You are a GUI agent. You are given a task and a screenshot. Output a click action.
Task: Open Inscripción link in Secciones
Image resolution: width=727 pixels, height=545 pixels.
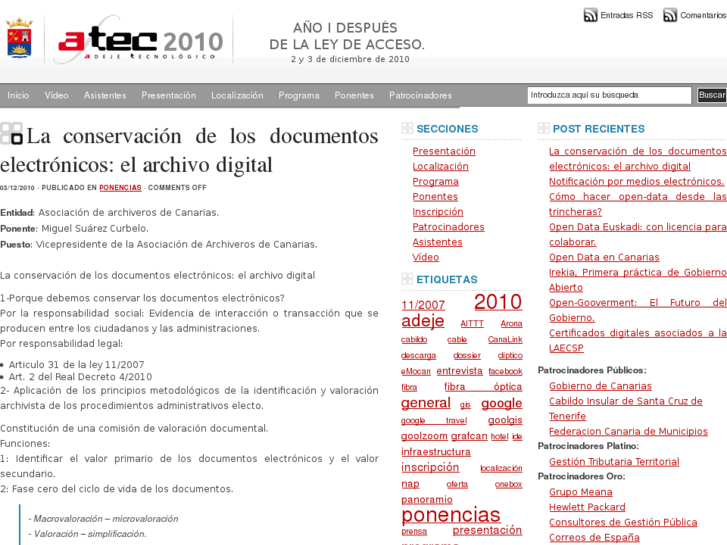tap(438, 212)
